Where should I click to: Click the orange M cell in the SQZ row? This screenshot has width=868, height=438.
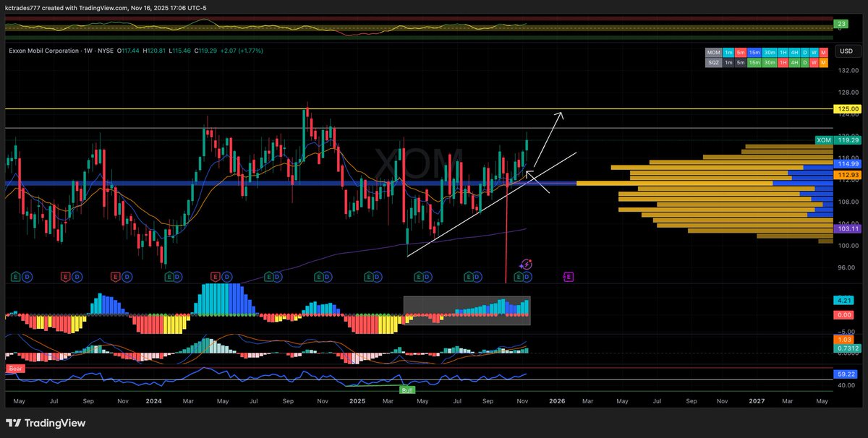825,63
